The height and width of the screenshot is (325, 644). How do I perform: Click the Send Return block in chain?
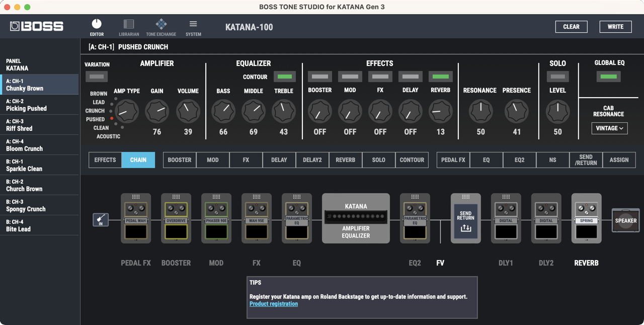click(465, 219)
